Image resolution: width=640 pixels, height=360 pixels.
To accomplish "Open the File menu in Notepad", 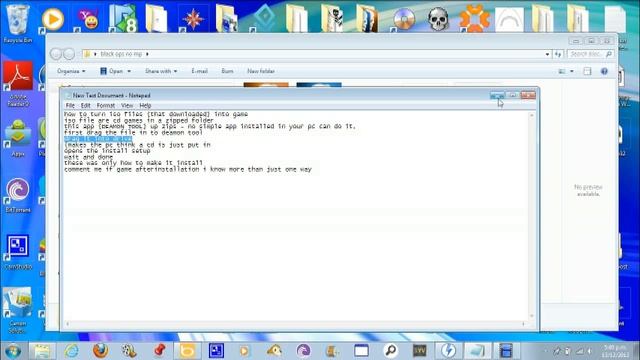I will [x=70, y=105].
